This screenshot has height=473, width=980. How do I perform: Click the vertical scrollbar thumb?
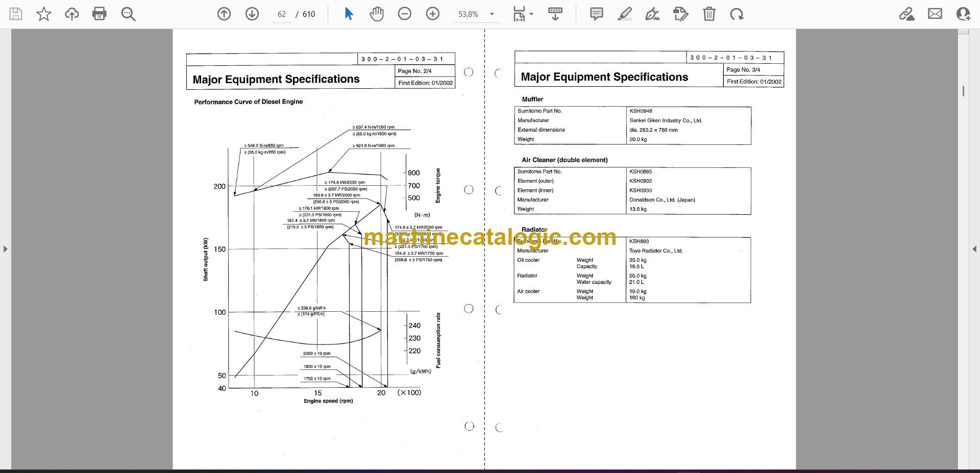[x=963, y=91]
